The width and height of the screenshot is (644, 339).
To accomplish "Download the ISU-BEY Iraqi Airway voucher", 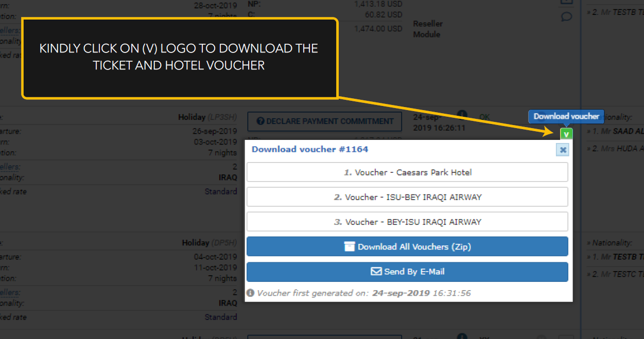I will point(407,197).
